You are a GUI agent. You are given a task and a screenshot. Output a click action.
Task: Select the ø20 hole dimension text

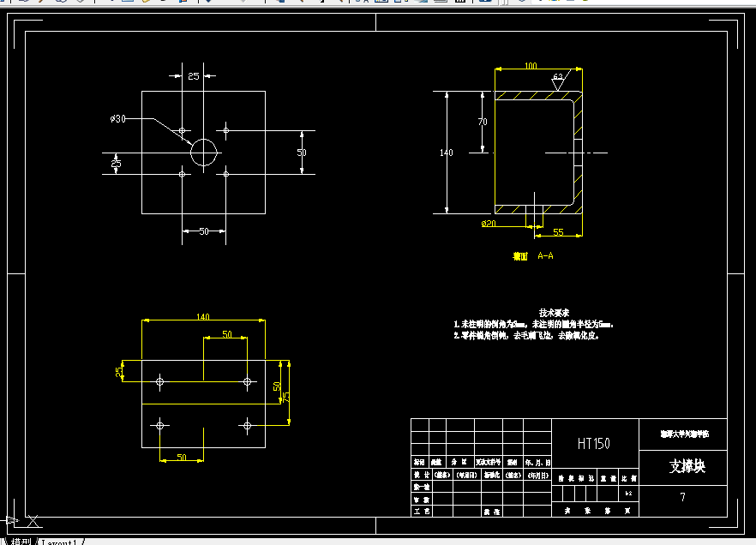[x=489, y=224]
